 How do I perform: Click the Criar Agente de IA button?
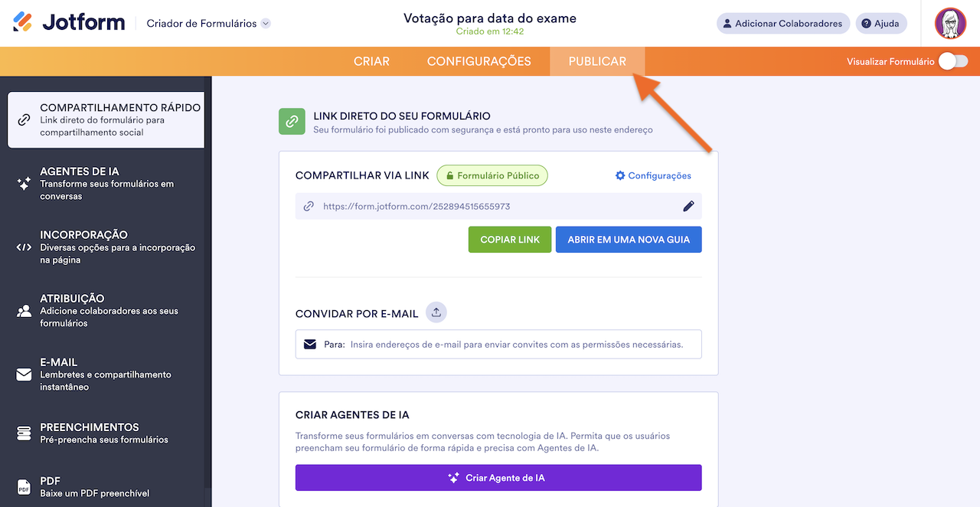pos(498,477)
